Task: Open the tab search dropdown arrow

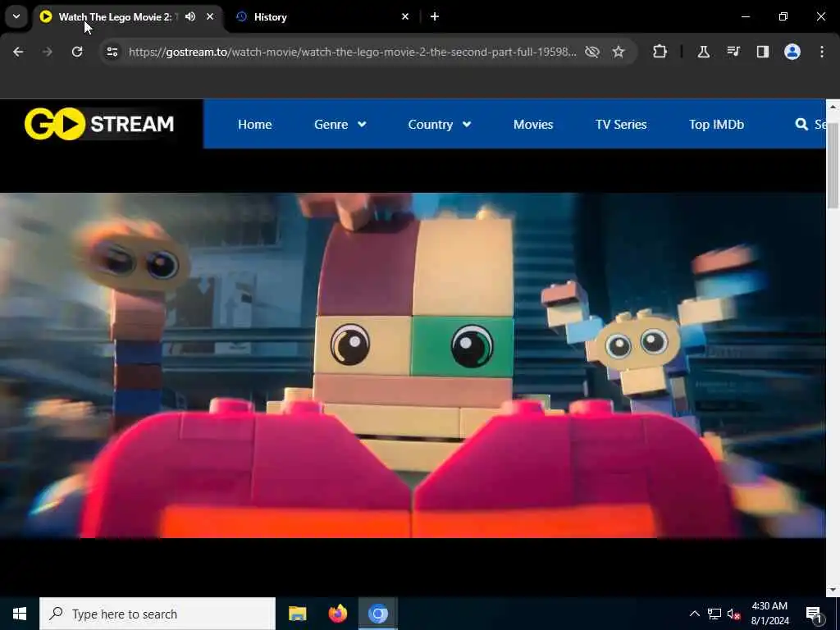Action: pyautogui.click(x=16, y=16)
